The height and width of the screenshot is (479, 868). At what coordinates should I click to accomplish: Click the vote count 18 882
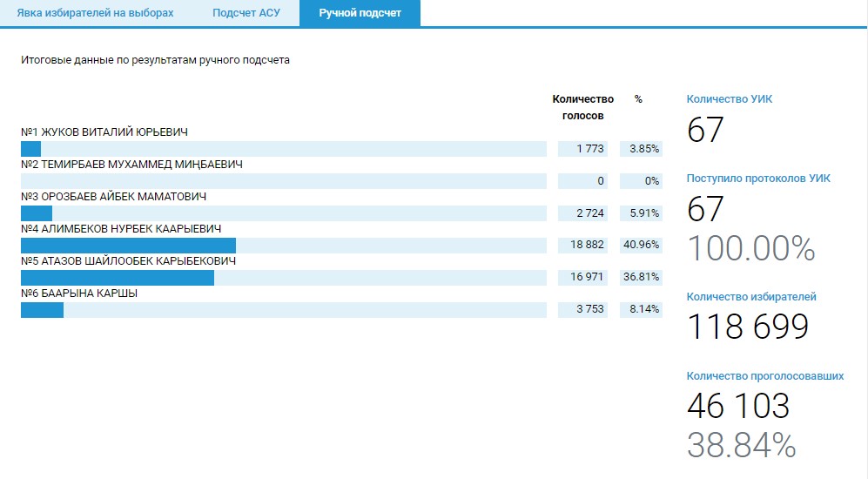[x=587, y=246]
